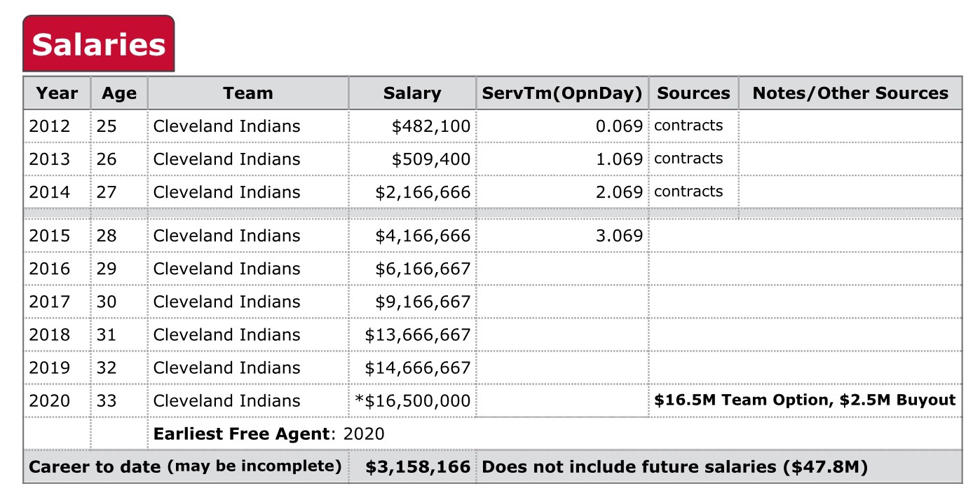
Task: Click the Sources column header
Action: [x=693, y=93]
